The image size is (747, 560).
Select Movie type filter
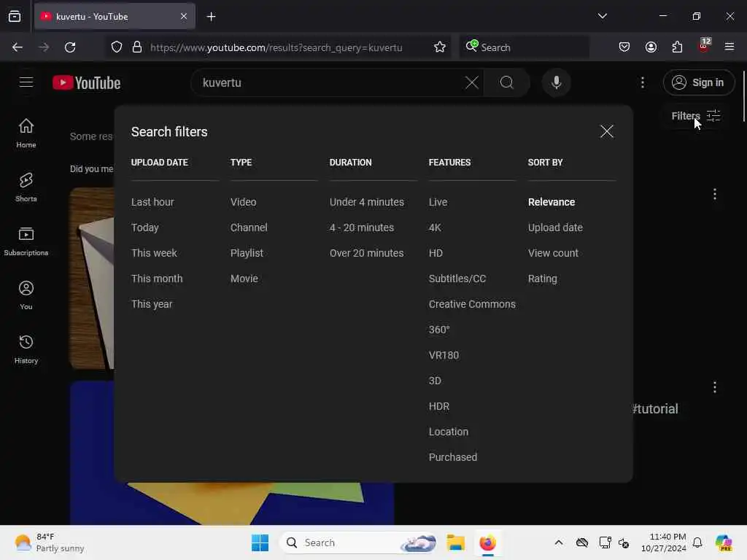[244, 279]
